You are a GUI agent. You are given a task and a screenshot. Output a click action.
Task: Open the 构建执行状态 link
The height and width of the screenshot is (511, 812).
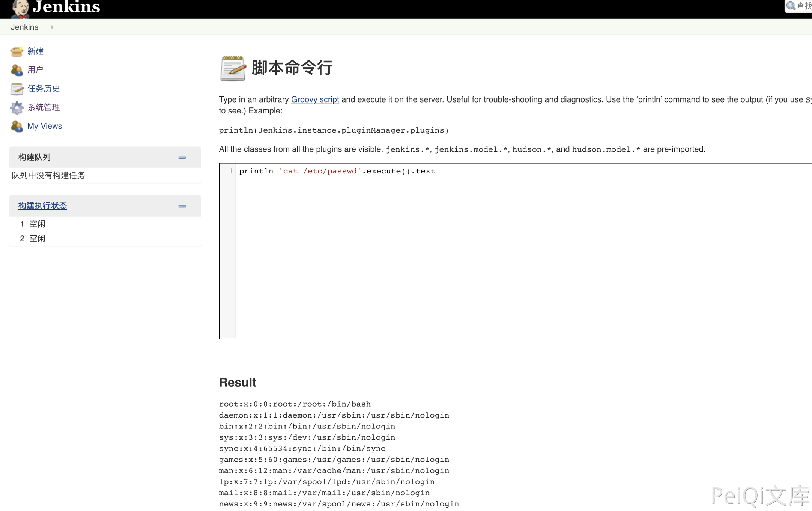[42, 206]
